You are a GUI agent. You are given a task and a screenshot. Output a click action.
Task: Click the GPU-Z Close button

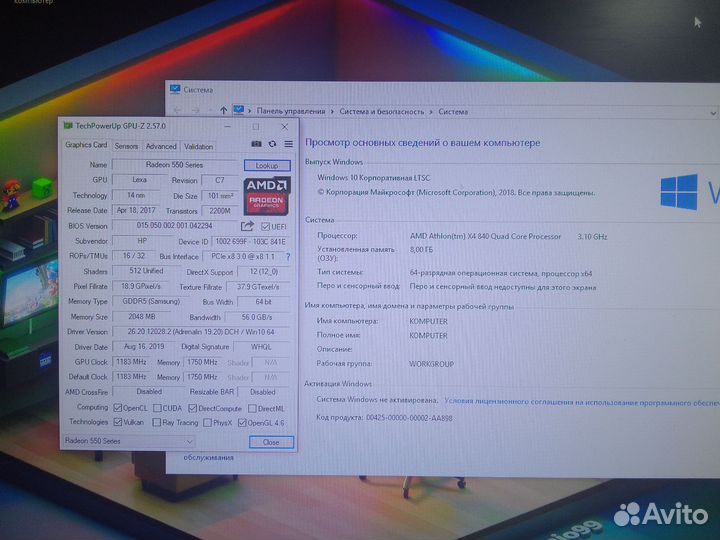coord(271,442)
